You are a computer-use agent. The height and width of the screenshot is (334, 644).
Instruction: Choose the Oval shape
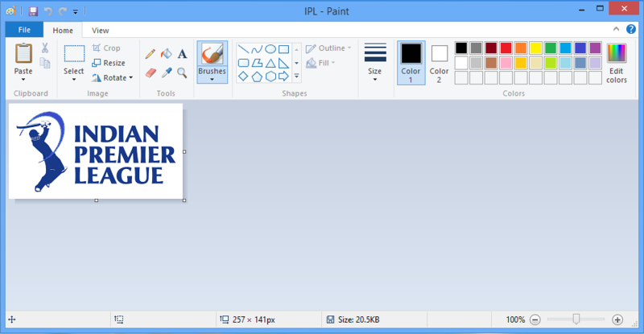270,49
